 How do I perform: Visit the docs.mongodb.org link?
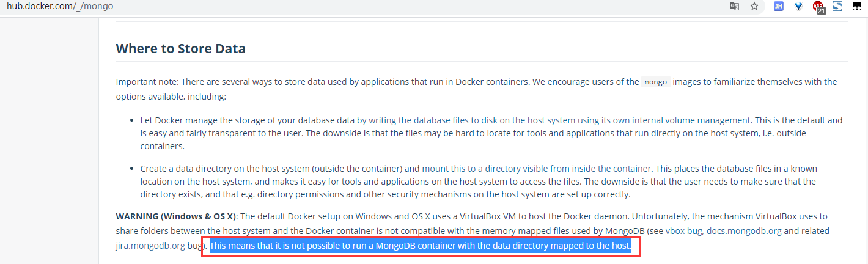pyautogui.click(x=744, y=231)
